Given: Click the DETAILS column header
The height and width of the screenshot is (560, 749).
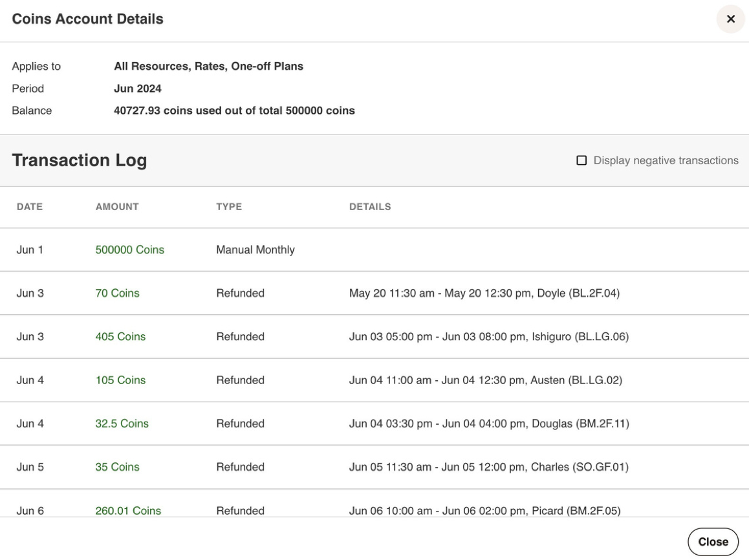Looking at the screenshot, I should tap(370, 207).
